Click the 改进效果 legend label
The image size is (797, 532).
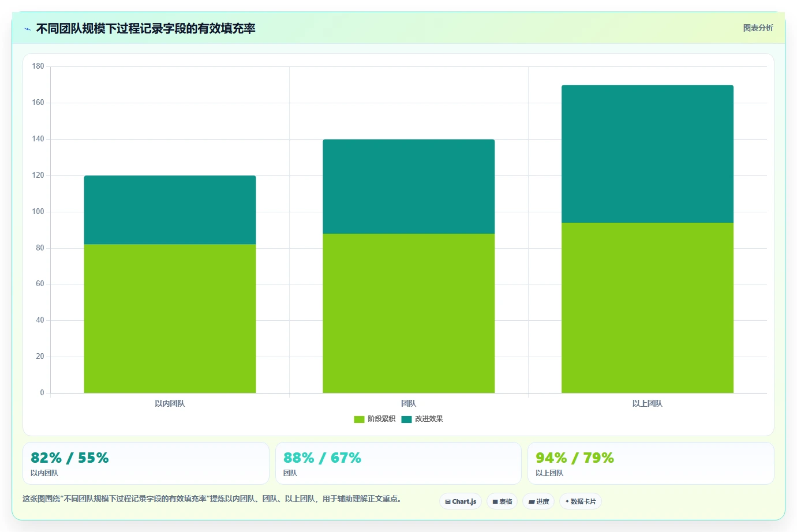pyautogui.click(x=429, y=419)
